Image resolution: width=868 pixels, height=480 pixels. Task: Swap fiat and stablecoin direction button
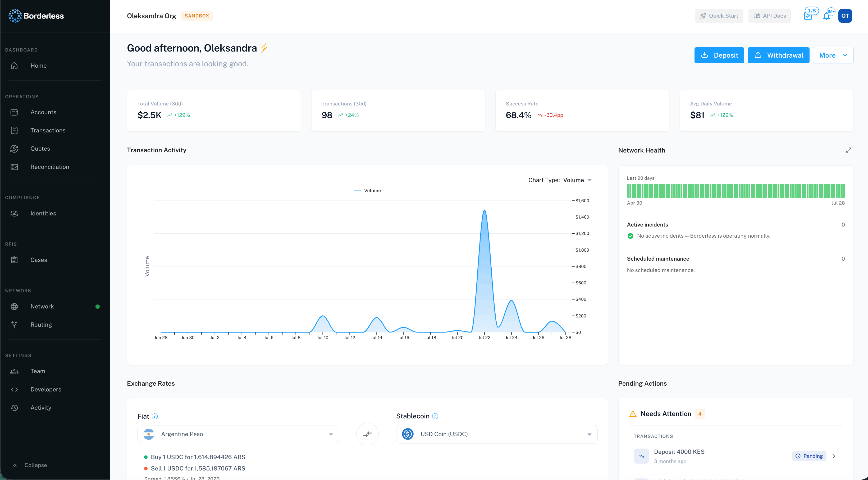367,434
